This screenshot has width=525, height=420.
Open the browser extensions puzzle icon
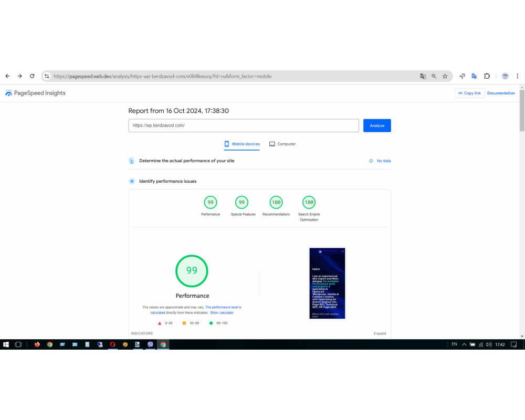tap(487, 76)
